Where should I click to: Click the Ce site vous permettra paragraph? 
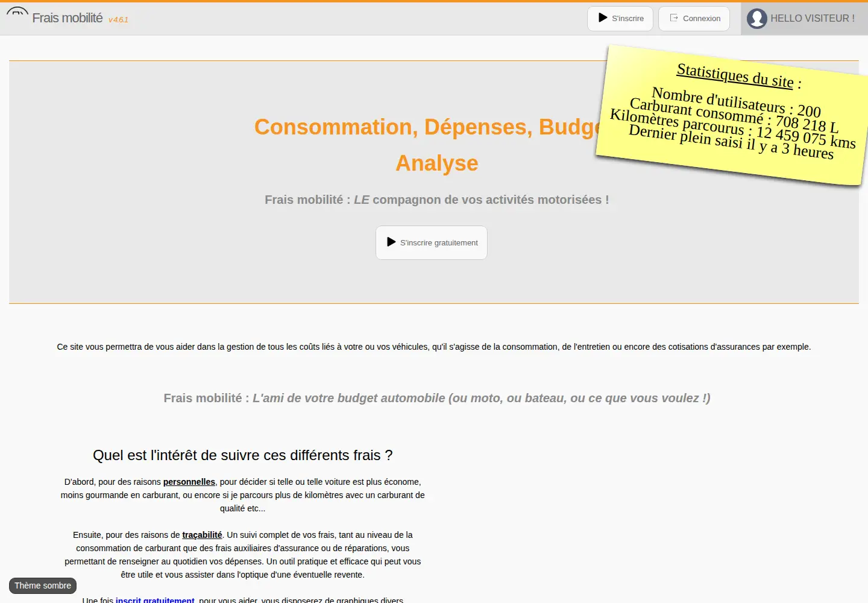434,347
